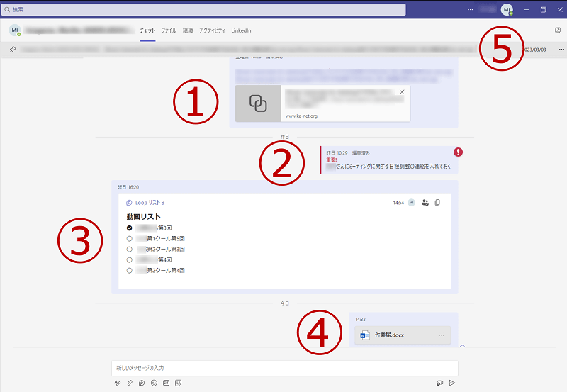Open the Loop components icon in compose bar
Image resolution: width=567 pixels, height=392 pixels.
click(142, 383)
